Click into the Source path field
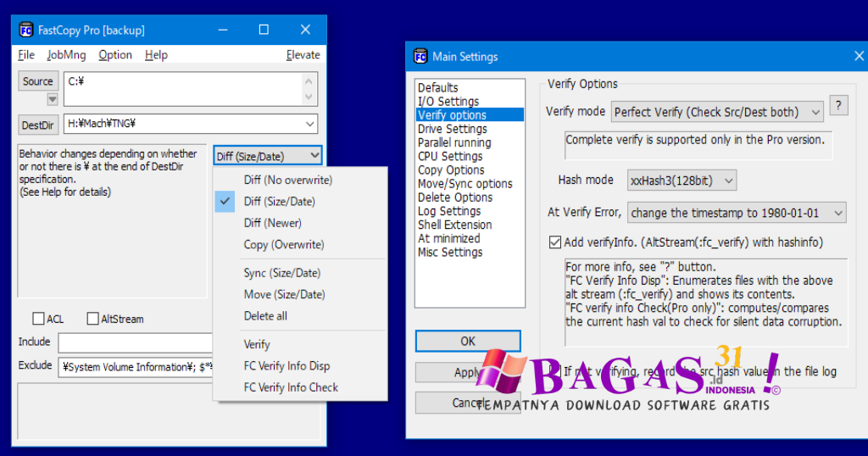Viewport: 868px width, 456px height. point(183,88)
